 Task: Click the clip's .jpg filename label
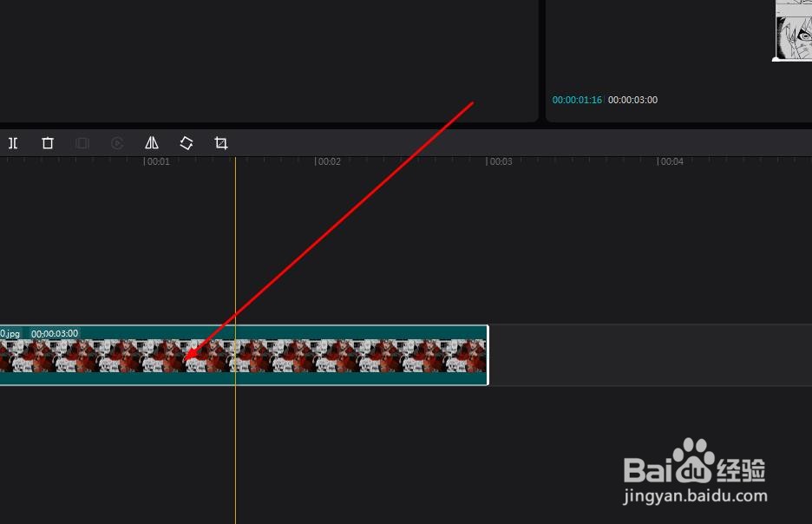[x=10, y=333]
